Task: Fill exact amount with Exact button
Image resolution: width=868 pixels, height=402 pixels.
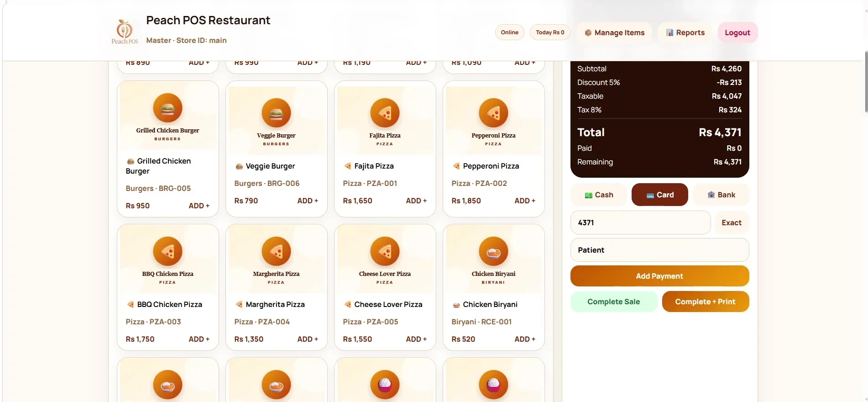Action: tap(732, 222)
